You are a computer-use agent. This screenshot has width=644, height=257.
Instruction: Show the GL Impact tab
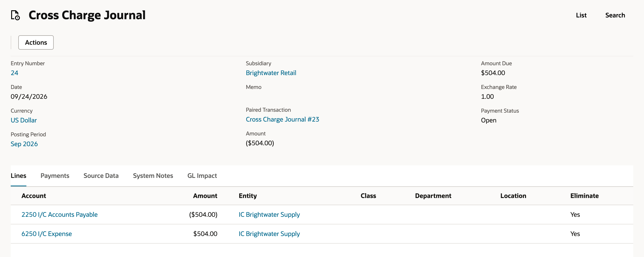coord(202,176)
